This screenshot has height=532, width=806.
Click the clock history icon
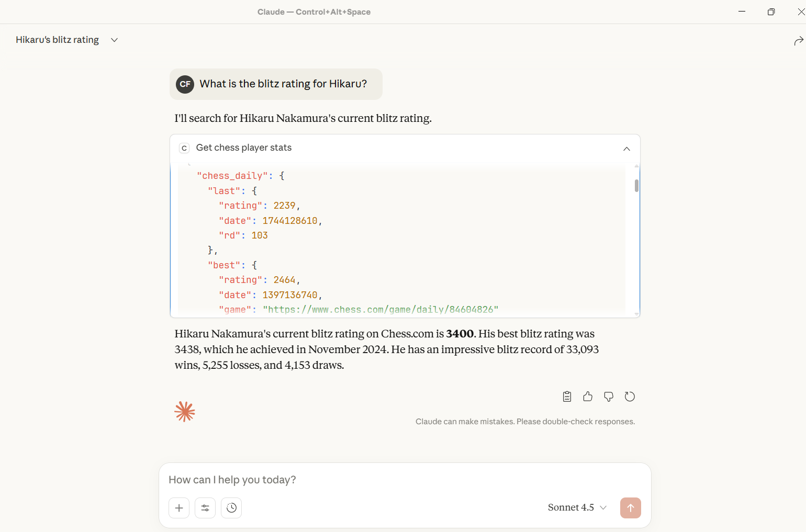tap(231, 508)
